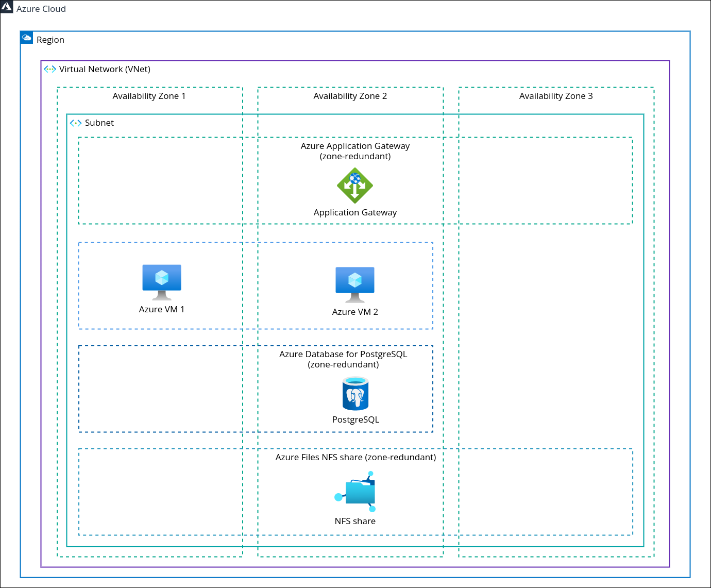Click the Subnet icon
Image resolution: width=711 pixels, height=588 pixels.
coord(76,123)
